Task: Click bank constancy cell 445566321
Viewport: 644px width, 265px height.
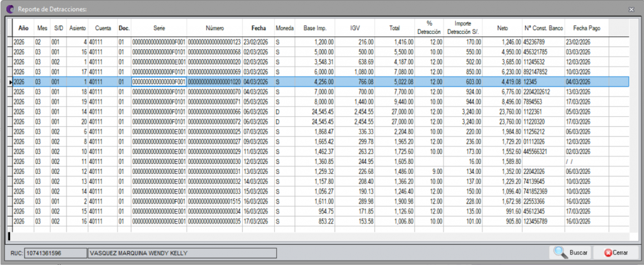Action: [544, 152]
